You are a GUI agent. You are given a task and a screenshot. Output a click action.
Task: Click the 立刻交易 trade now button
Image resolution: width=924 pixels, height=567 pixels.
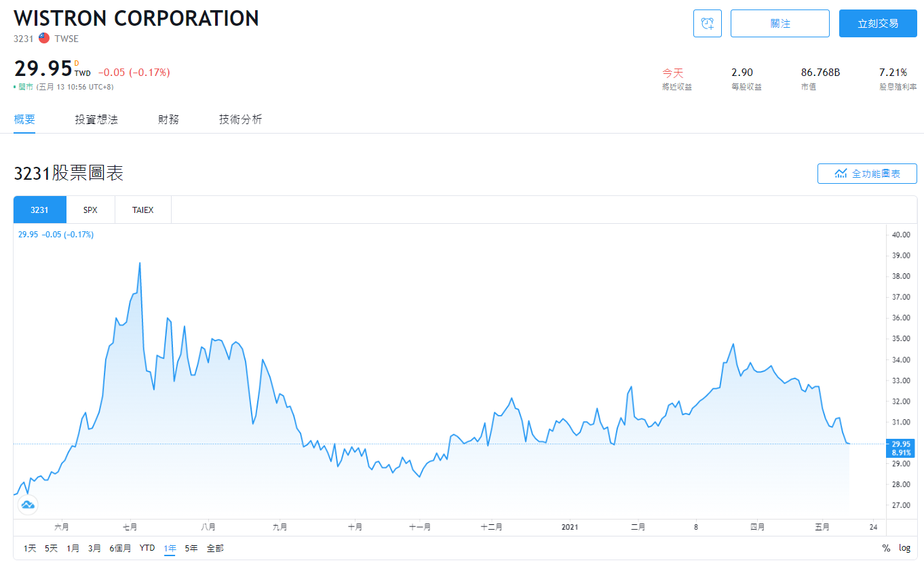878,24
